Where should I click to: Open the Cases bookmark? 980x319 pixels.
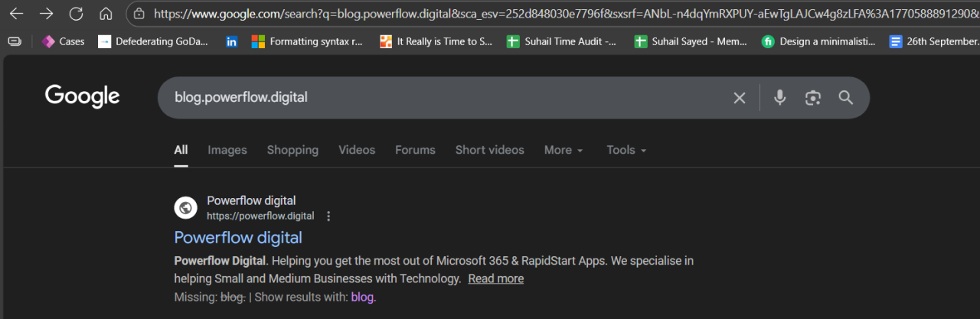point(64,41)
